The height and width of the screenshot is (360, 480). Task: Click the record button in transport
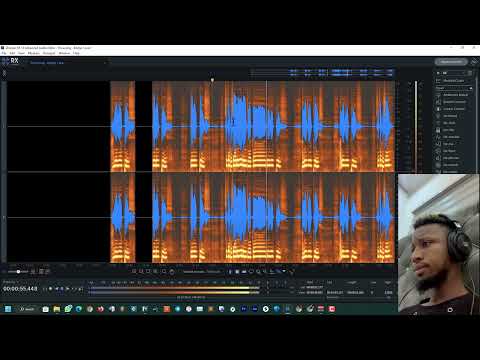point(51,289)
